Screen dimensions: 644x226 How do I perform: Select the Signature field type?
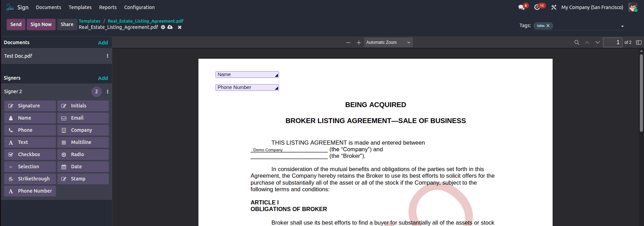pos(30,106)
